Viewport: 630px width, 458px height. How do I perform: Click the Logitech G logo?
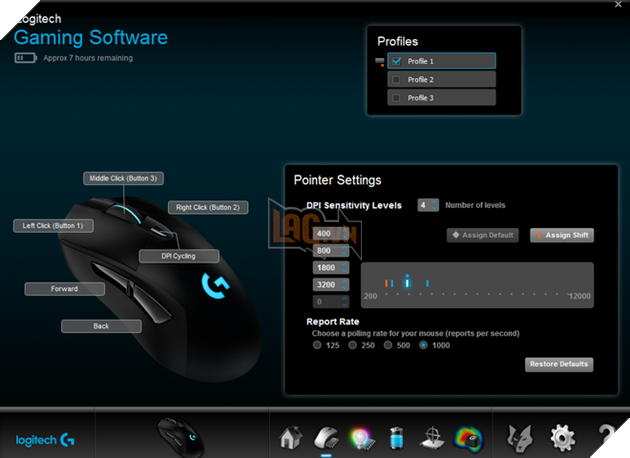[x=45, y=440]
